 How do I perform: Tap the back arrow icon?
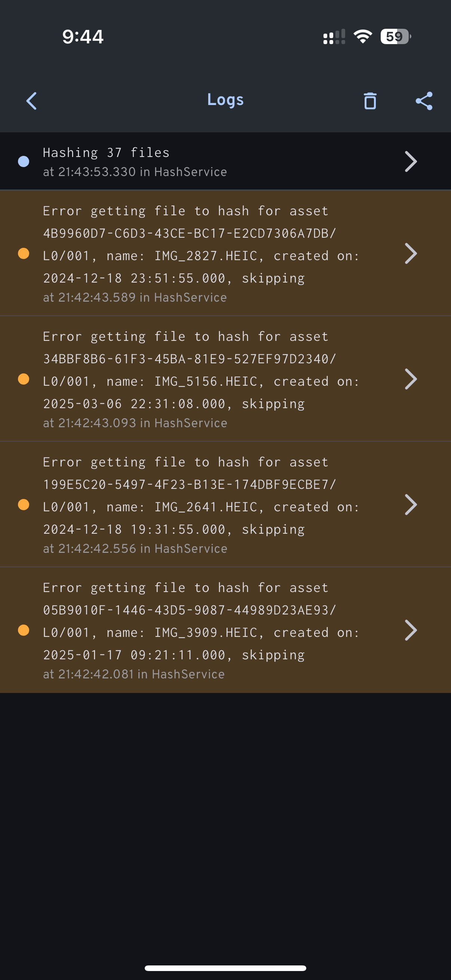31,101
